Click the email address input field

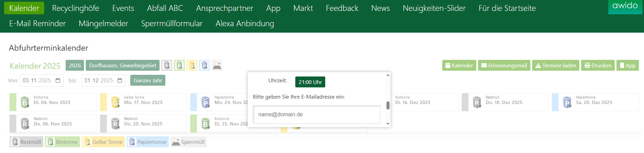(x=316, y=115)
